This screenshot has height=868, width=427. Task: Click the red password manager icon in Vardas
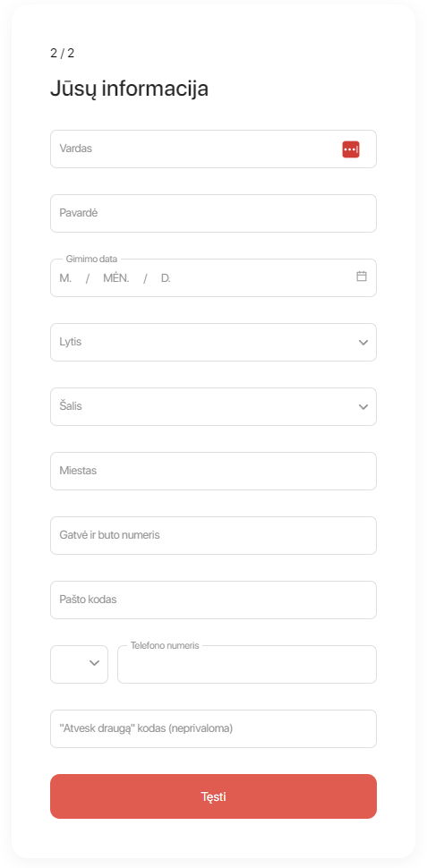point(351,149)
